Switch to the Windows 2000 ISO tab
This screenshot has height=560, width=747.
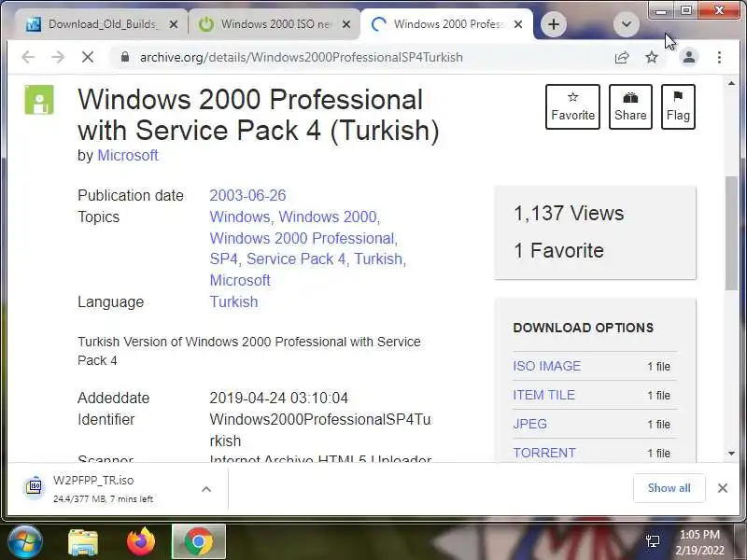tap(275, 24)
